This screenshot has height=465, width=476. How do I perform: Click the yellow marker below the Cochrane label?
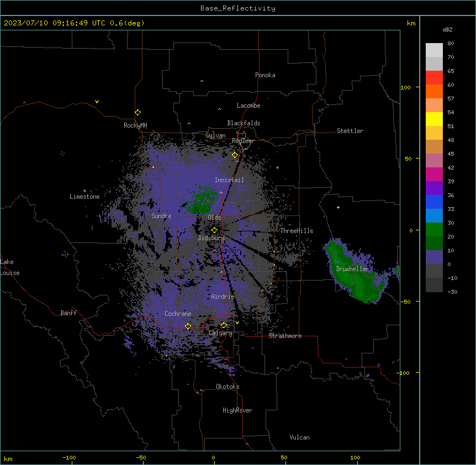(x=188, y=326)
